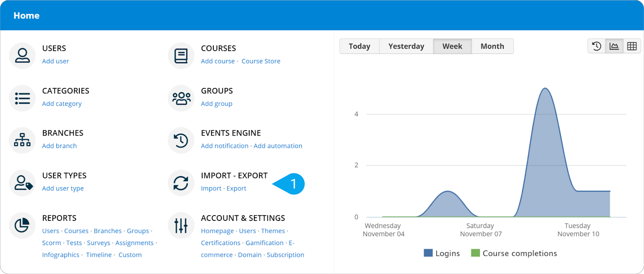The height and width of the screenshot is (274, 644).
Task: Show the timeline history view icon
Action: tap(597, 46)
